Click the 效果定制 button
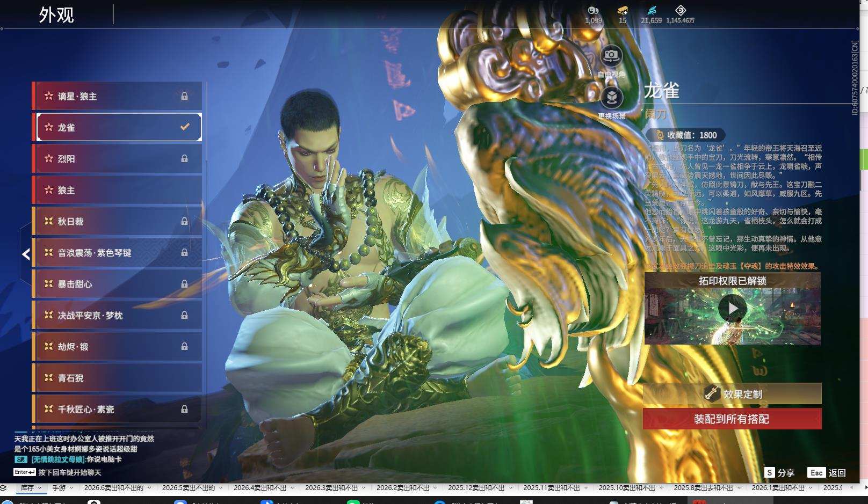This screenshot has height=504, width=868. [732, 393]
